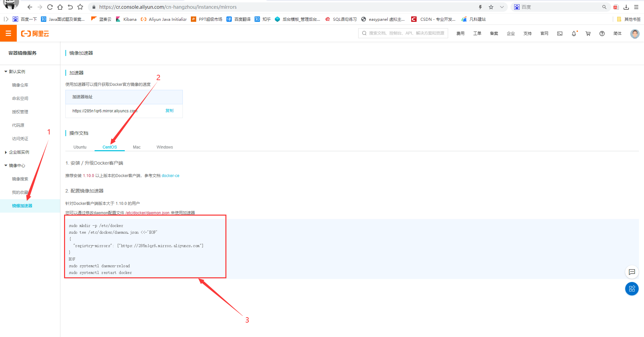
Task: Open PPT超级市场 bookmark
Action: (x=207, y=19)
